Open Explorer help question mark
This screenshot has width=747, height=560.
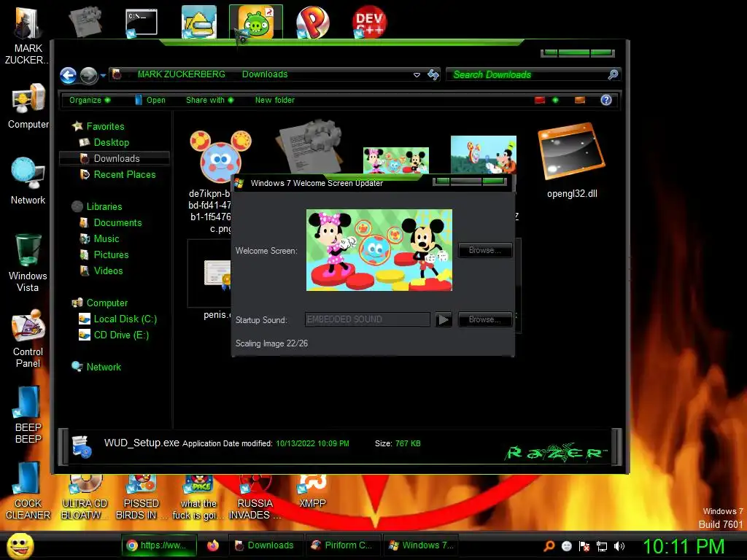click(606, 100)
